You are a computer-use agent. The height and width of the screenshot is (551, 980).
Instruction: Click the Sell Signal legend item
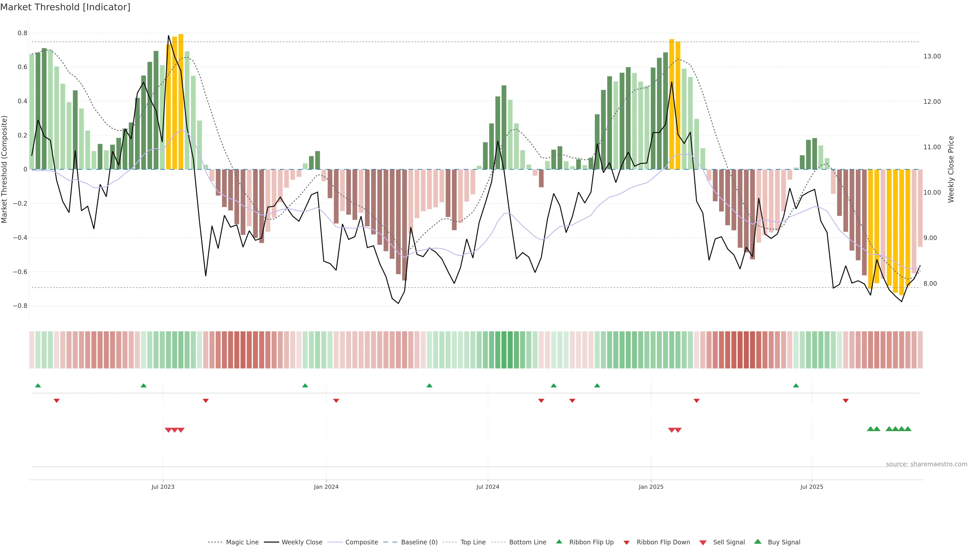(729, 542)
